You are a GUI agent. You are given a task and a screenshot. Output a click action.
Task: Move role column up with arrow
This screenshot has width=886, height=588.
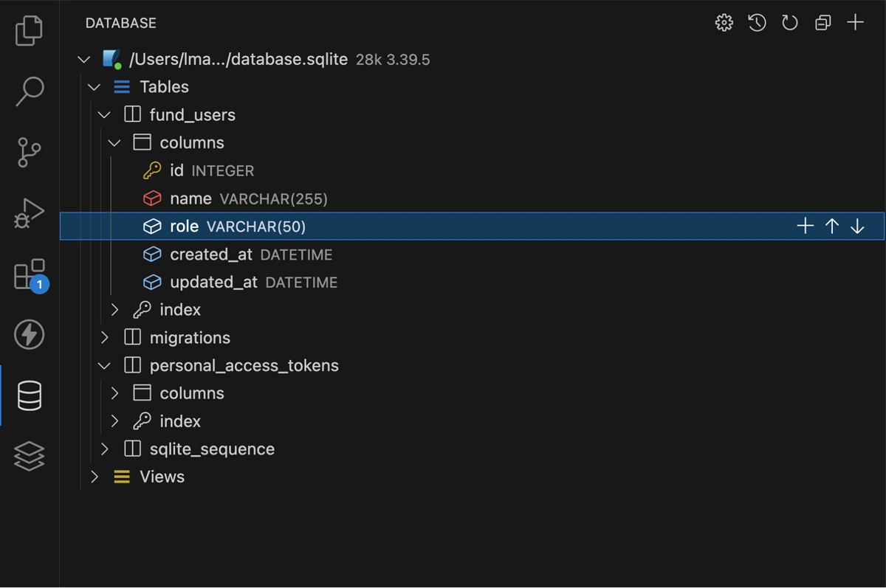[832, 226]
